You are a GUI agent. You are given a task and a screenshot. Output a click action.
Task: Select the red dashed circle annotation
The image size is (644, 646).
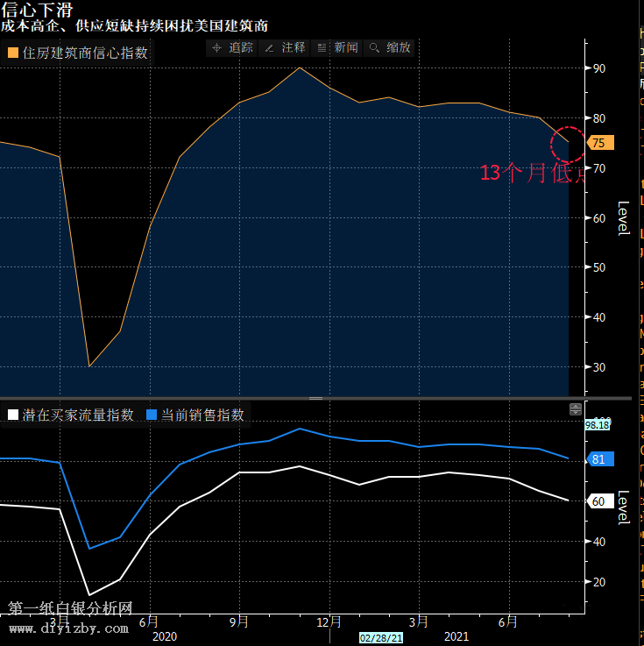(x=567, y=144)
